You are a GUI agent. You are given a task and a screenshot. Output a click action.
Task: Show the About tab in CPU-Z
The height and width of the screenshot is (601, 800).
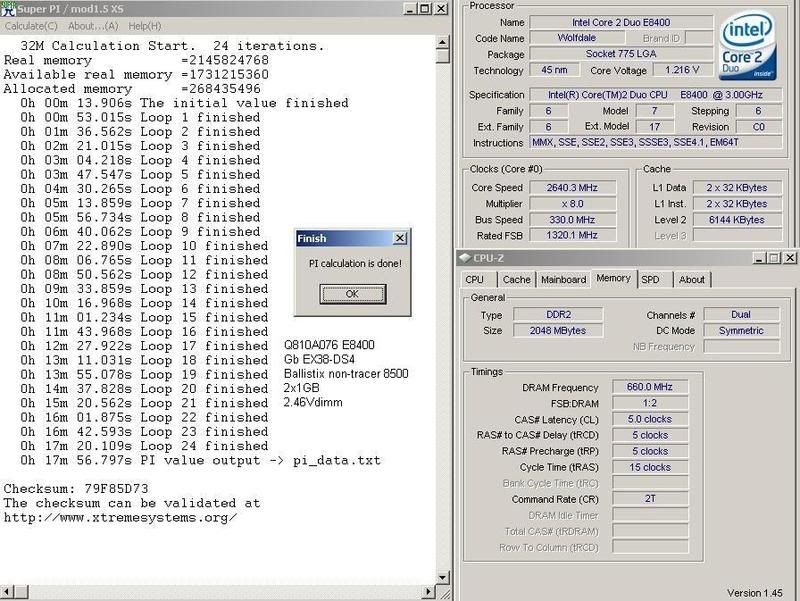[x=691, y=280]
